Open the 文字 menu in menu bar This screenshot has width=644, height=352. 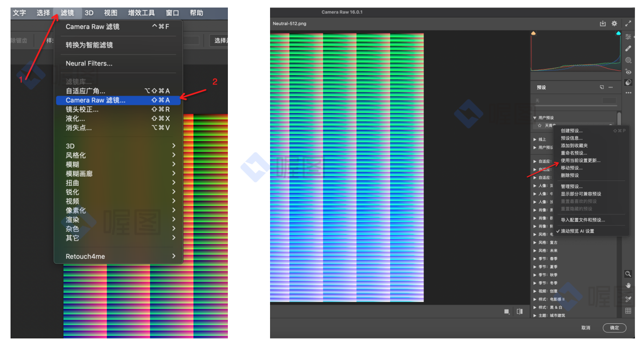(x=20, y=13)
